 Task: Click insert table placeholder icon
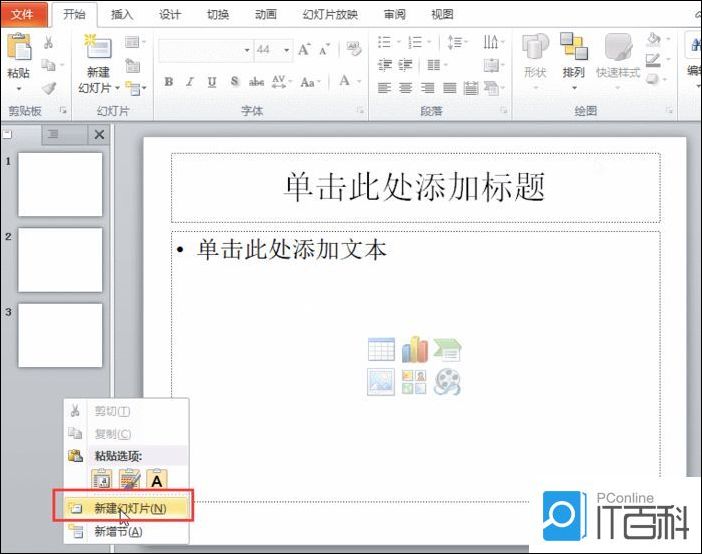click(381, 350)
